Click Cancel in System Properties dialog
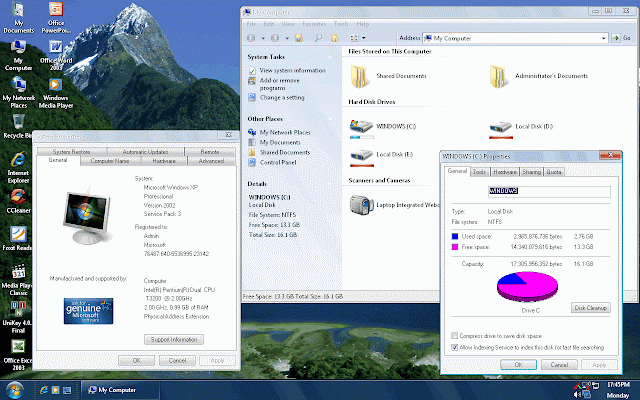Image resolution: width=640 pixels, height=400 pixels. [177, 360]
